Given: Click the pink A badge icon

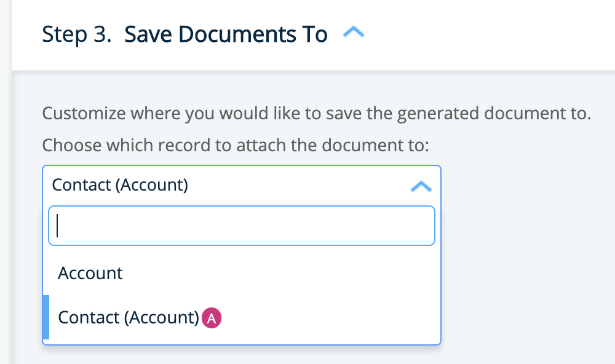Looking at the screenshot, I should (x=212, y=317).
